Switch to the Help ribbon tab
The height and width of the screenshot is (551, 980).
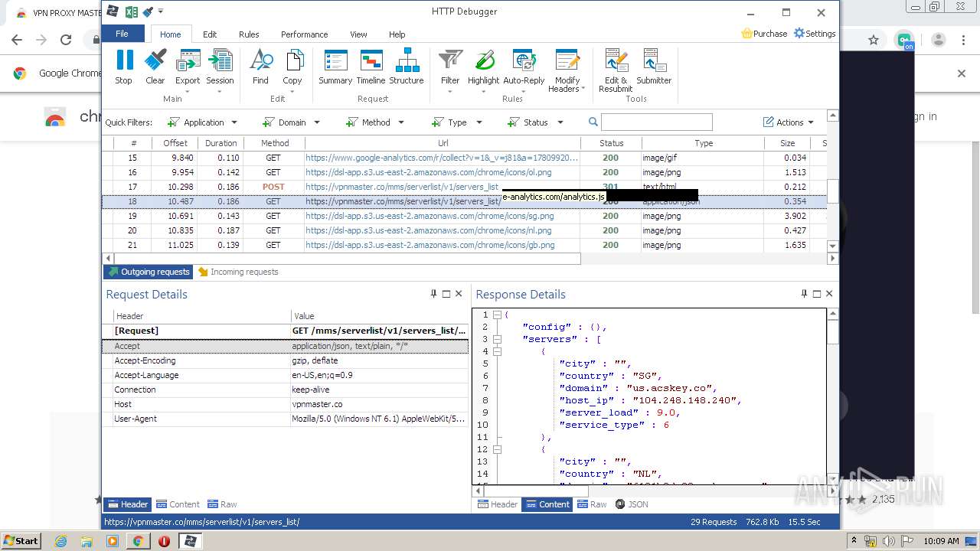[397, 34]
